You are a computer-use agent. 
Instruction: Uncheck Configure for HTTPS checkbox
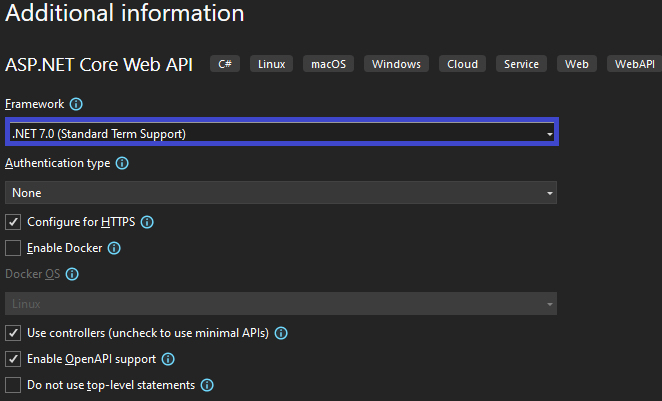click(13, 222)
